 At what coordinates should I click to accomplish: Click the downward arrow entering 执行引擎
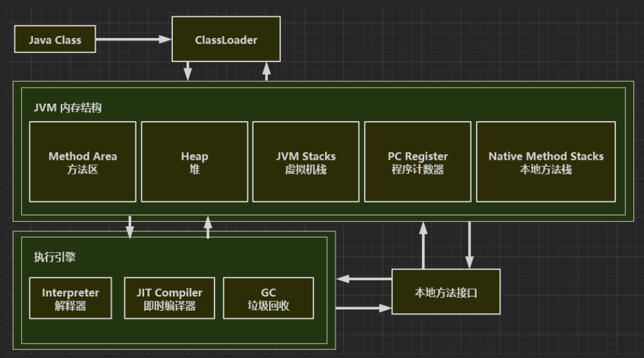tap(129, 227)
